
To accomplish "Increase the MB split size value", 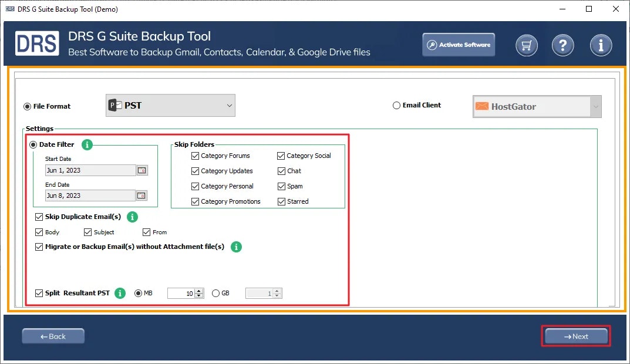I will coord(199,291).
